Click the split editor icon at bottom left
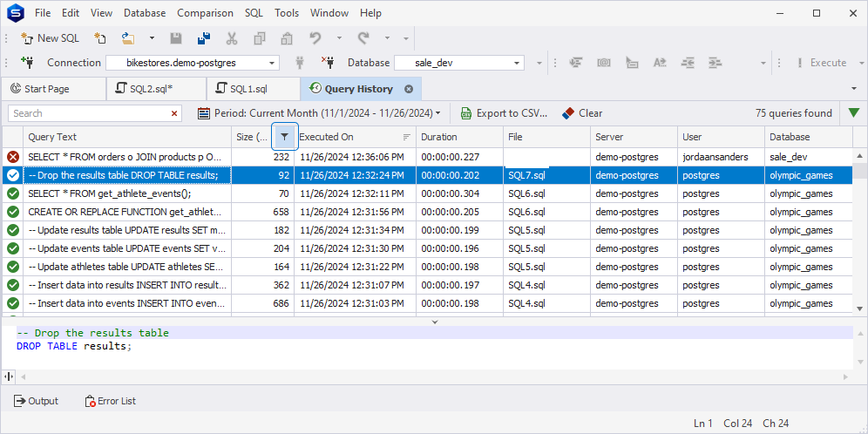868x434 pixels. (9, 376)
